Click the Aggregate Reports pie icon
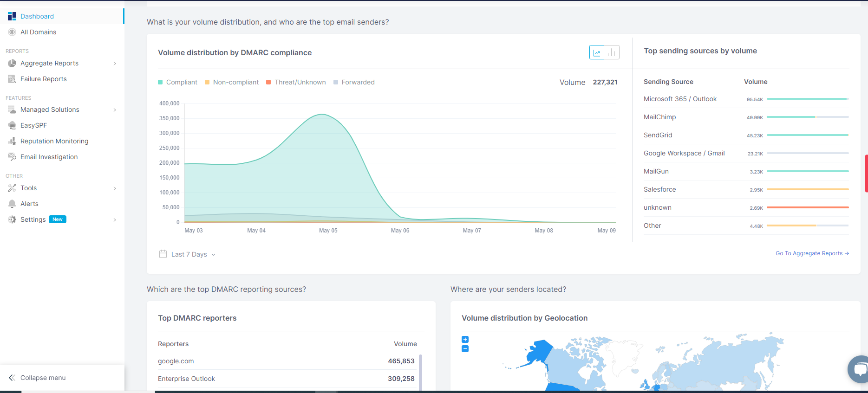The height and width of the screenshot is (393, 868). pos(12,63)
